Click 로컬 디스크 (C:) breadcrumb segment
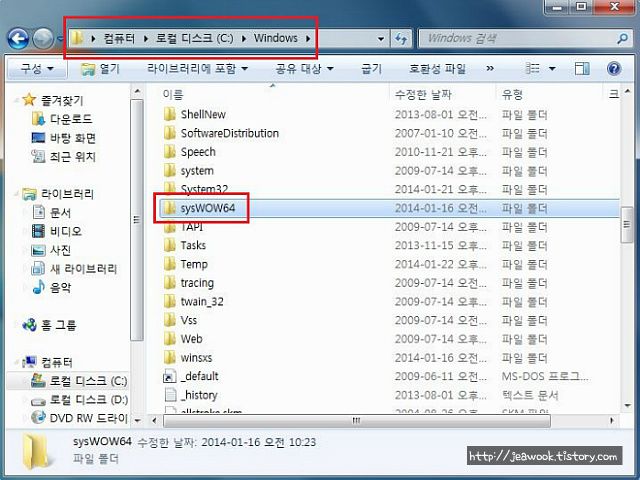The image size is (640, 480). (x=194, y=38)
